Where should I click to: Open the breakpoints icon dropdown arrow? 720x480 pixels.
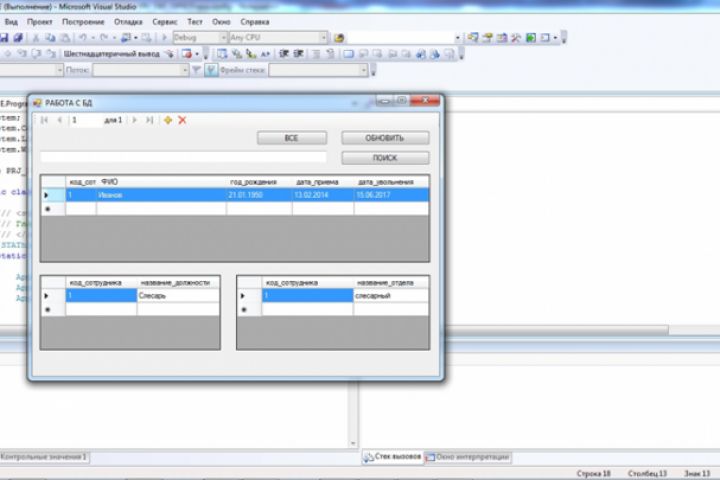pyautogui.click(x=197, y=54)
